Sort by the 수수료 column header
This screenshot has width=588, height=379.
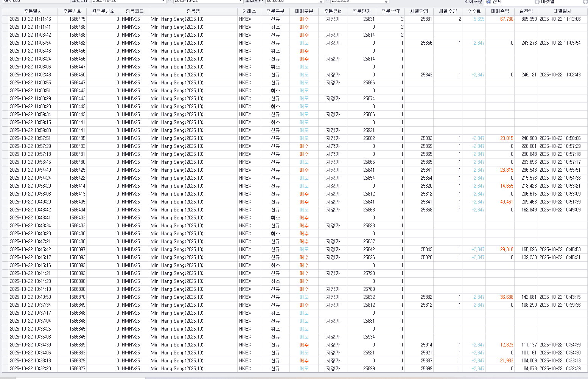pyautogui.click(x=474, y=11)
